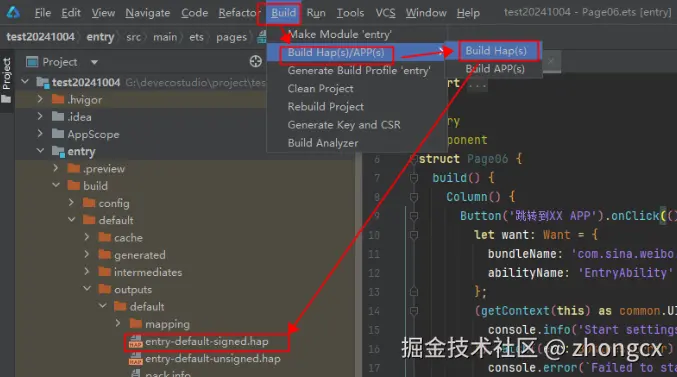Screen dimensions: 677x377
Task: Select the intermediates folder icon
Action: [104, 272]
